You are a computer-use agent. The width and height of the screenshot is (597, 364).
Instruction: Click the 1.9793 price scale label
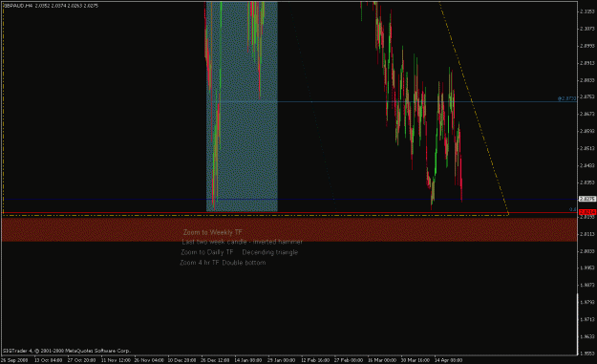point(587,302)
